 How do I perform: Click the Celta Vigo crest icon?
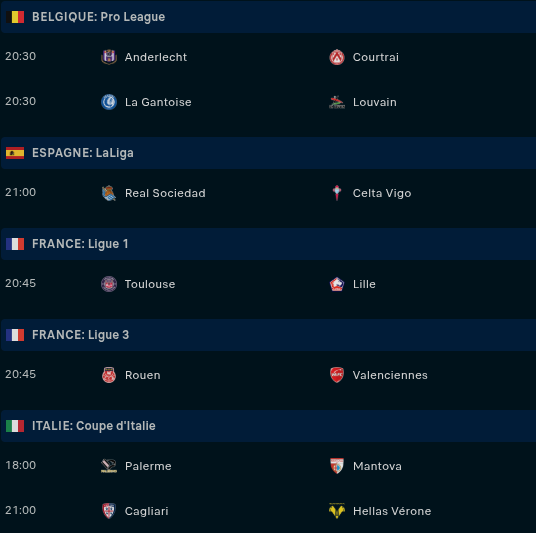337,193
